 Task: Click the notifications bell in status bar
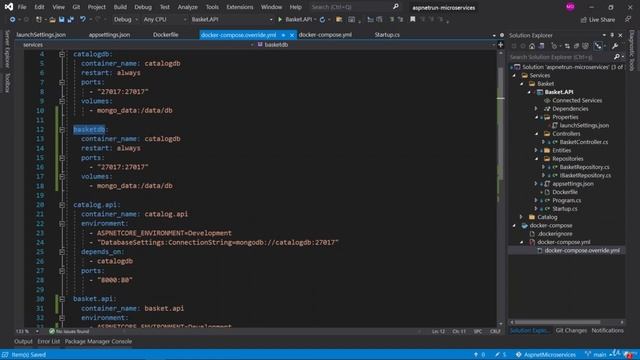click(x=628, y=355)
